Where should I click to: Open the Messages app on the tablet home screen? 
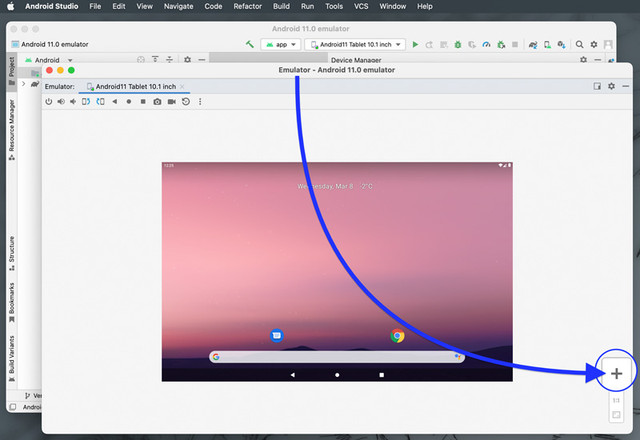(x=277, y=336)
